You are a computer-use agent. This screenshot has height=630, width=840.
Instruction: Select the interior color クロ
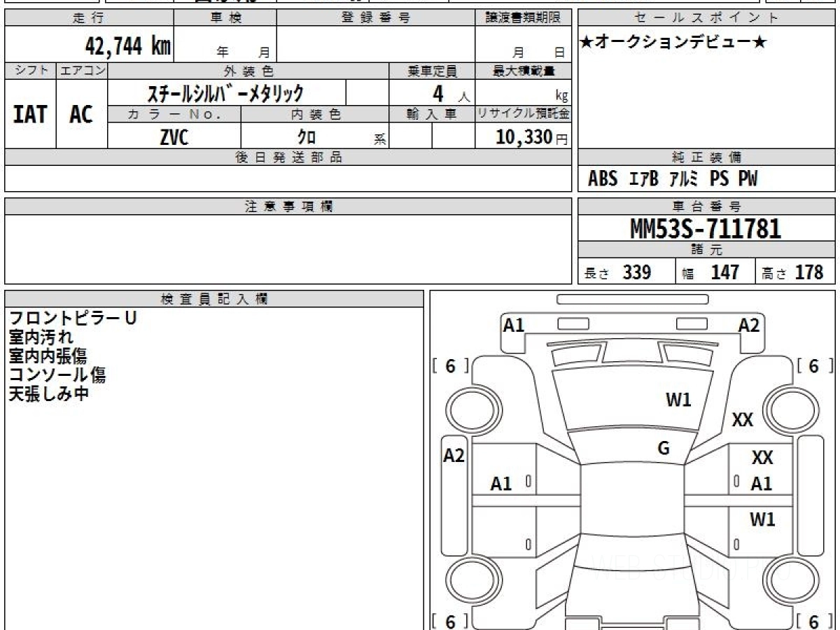pyautogui.click(x=307, y=138)
